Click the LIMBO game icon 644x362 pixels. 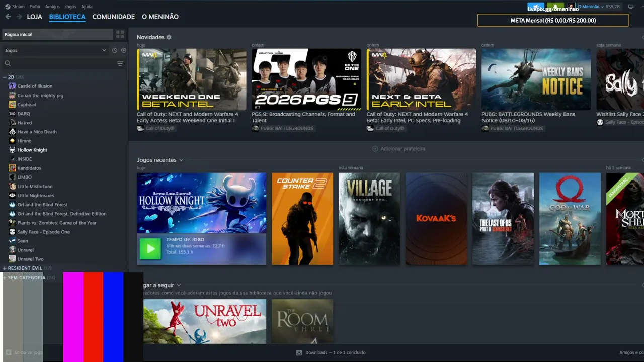12,177
